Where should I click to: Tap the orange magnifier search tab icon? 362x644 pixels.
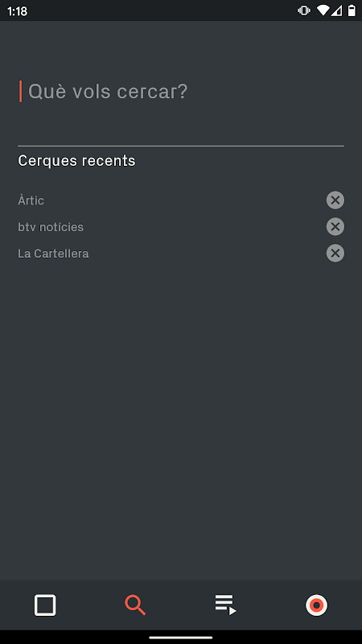tap(135, 605)
